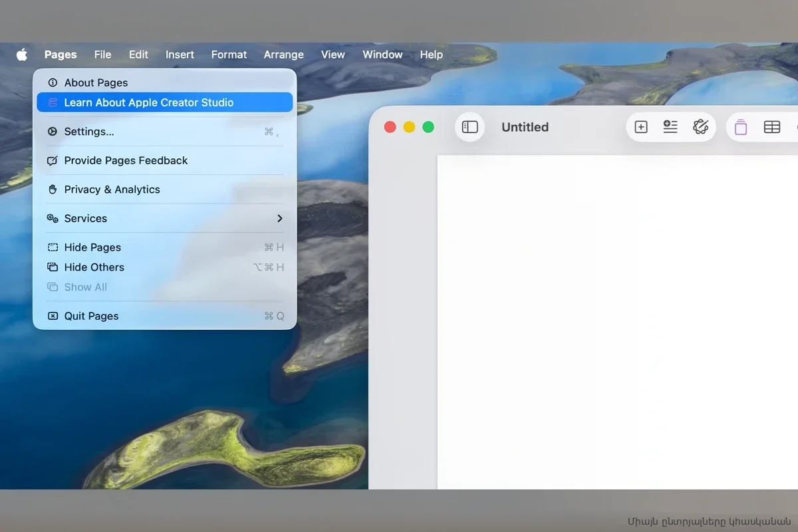Click the Insert section toolbar icon
The height and width of the screenshot is (532, 798).
point(670,127)
